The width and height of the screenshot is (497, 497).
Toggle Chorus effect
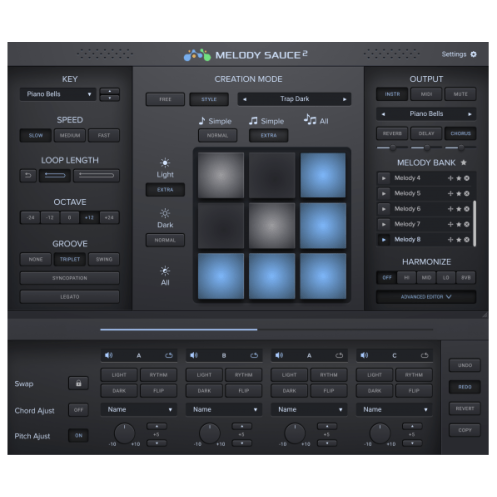pyautogui.click(x=460, y=133)
